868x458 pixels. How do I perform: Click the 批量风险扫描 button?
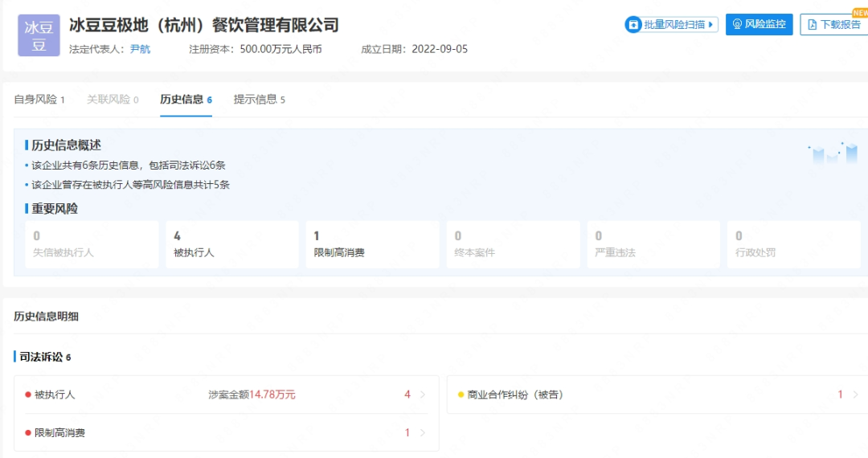[671, 24]
